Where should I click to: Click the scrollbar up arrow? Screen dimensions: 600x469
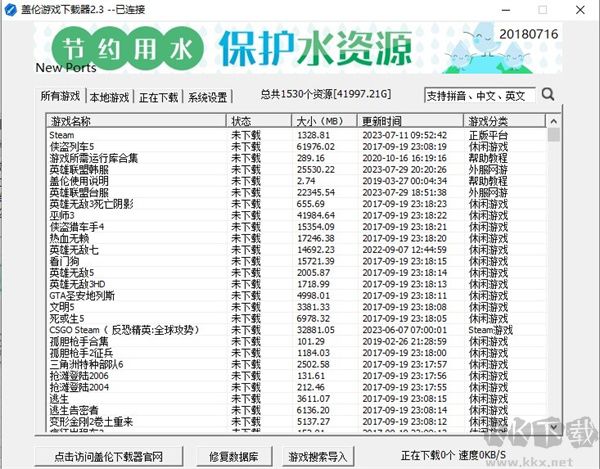click(553, 122)
